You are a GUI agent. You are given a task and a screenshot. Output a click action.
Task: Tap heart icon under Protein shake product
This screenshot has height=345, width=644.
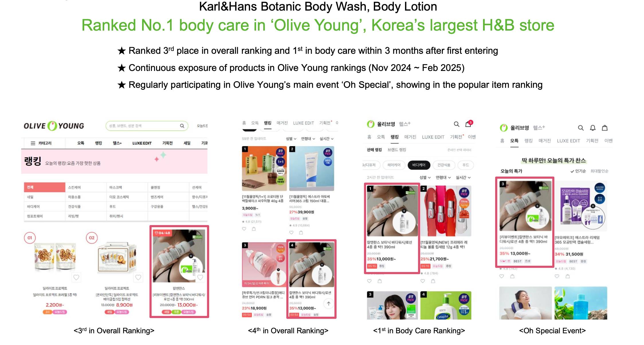click(244, 229)
